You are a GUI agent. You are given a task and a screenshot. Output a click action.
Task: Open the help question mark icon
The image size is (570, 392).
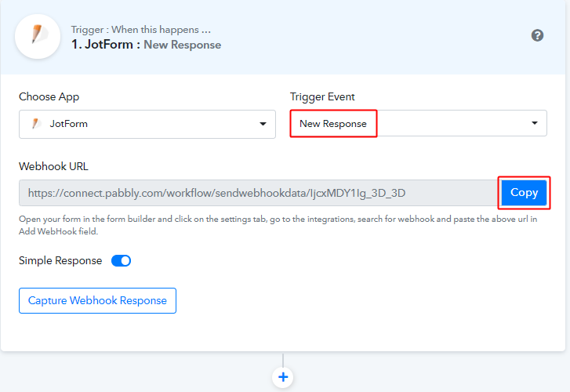537,35
